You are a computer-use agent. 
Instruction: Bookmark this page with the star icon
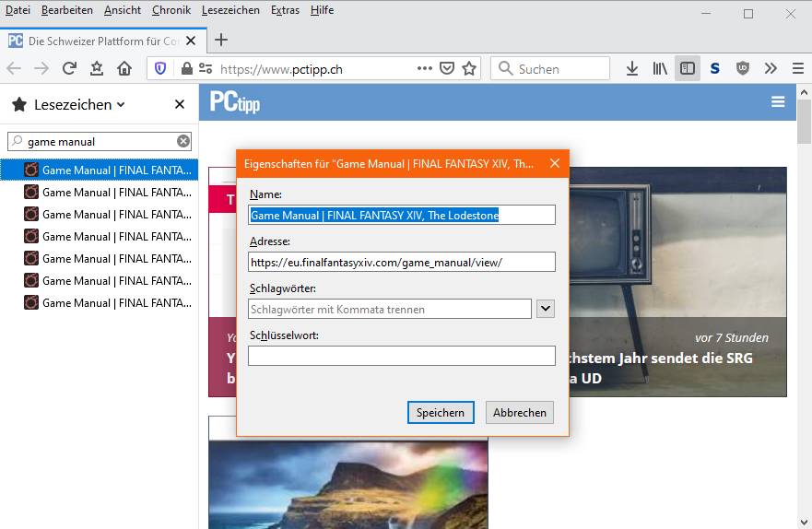469,68
